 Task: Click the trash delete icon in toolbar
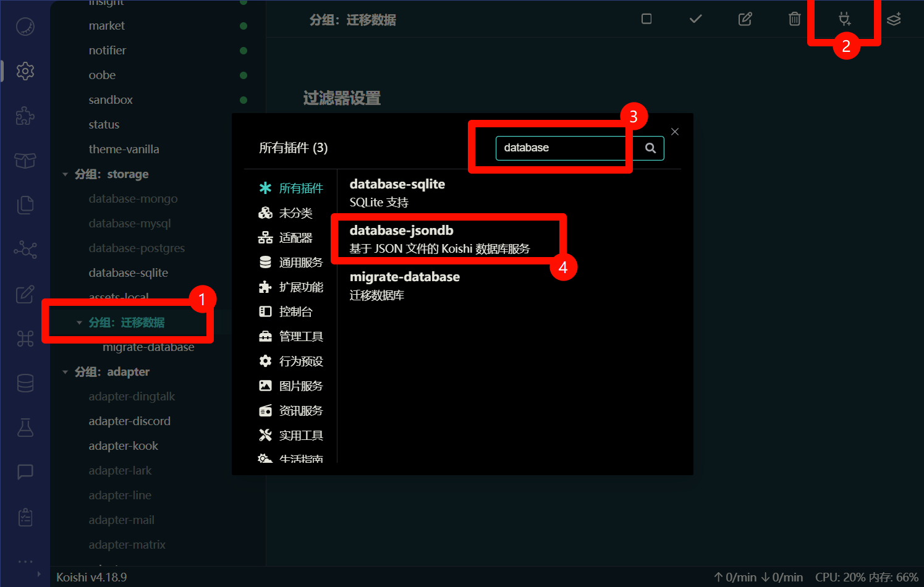click(x=795, y=19)
